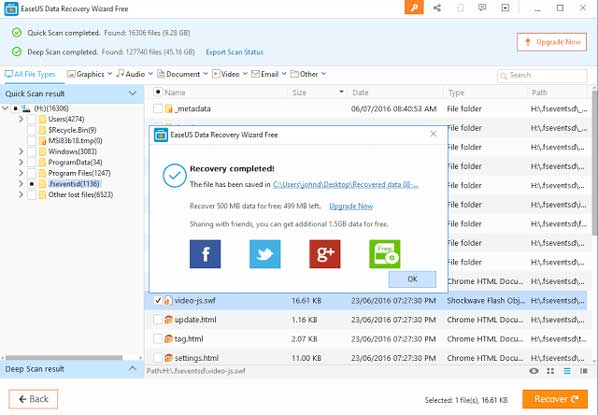Check the settings.html checkbox

pyautogui.click(x=158, y=358)
